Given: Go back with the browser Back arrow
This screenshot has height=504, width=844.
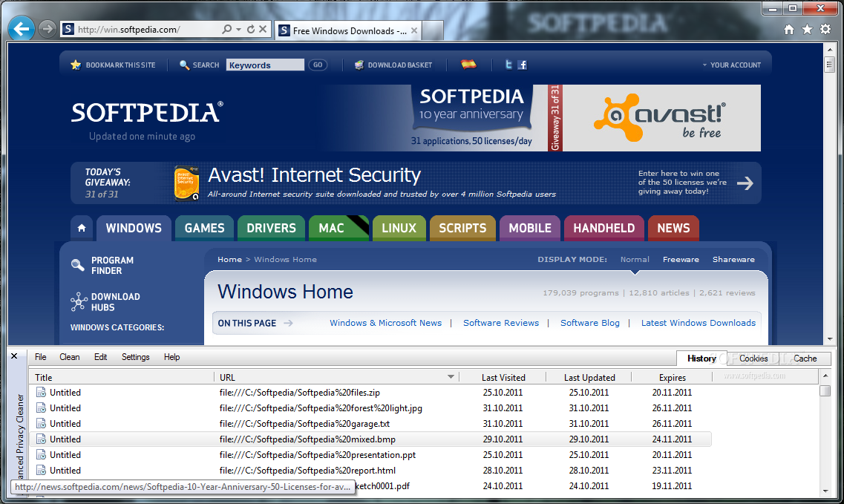Looking at the screenshot, I should (x=22, y=28).
